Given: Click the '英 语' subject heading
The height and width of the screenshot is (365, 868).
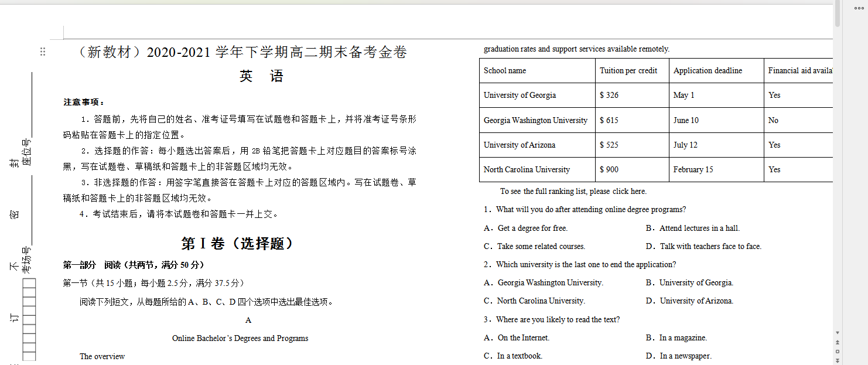Looking at the screenshot, I should pos(261,76).
